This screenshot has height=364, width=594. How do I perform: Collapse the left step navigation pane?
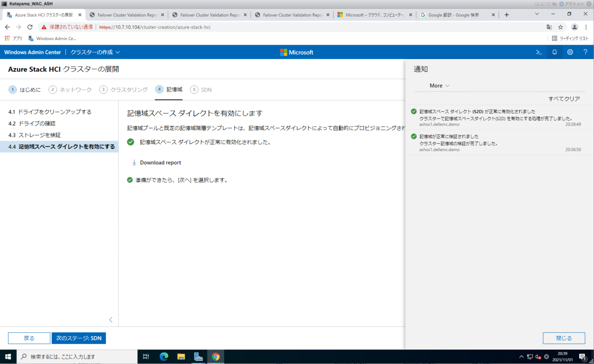tap(111, 320)
